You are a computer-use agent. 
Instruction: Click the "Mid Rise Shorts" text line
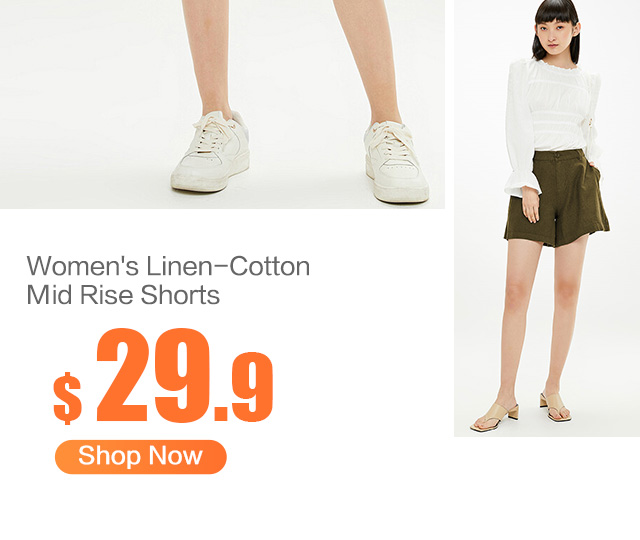pyautogui.click(x=123, y=295)
